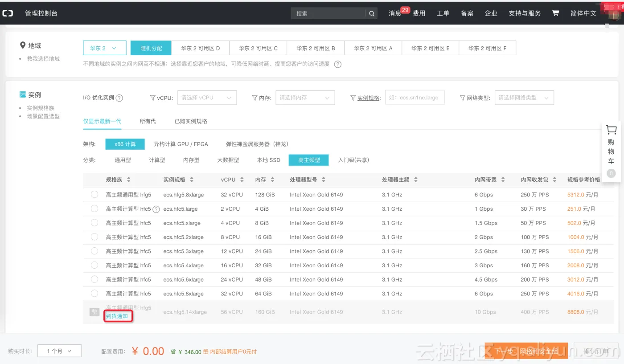Select the ecs.hfg5.8xlarge radio button
Viewport: 624px width, 364px height.
click(94, 194)
